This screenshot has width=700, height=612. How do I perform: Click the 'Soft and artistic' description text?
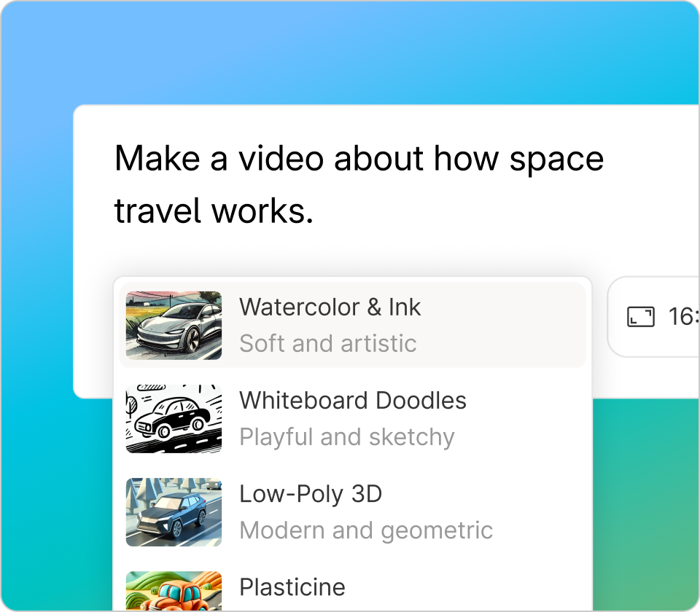327,343
